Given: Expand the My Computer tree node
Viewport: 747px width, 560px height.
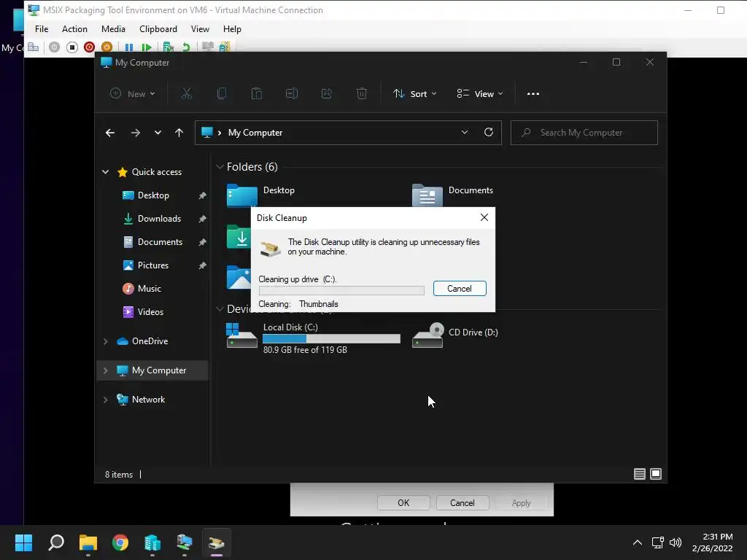Looking at the screenshot, I should click(x=105, y=370).
